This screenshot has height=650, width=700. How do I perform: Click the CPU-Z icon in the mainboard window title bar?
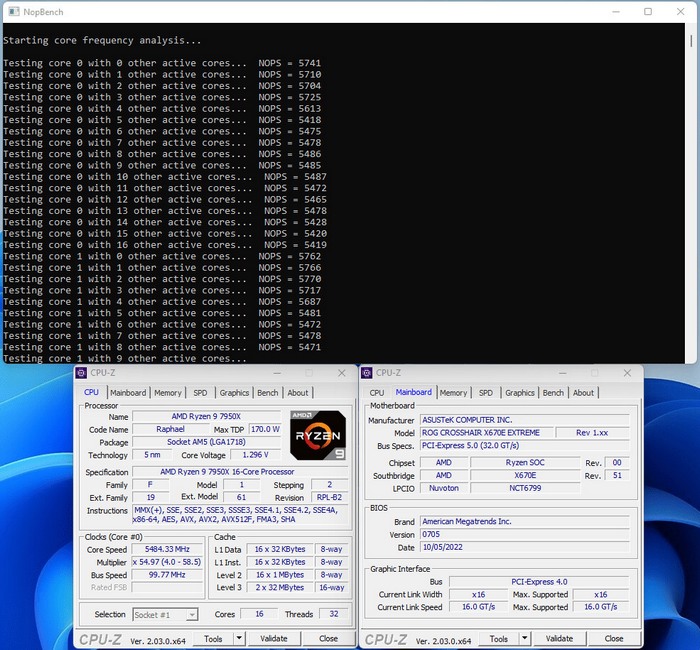click(367, 373)
